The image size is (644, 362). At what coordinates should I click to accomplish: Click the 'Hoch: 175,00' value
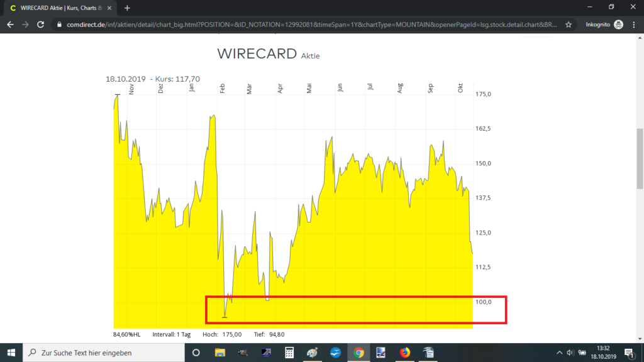point(222,334)
